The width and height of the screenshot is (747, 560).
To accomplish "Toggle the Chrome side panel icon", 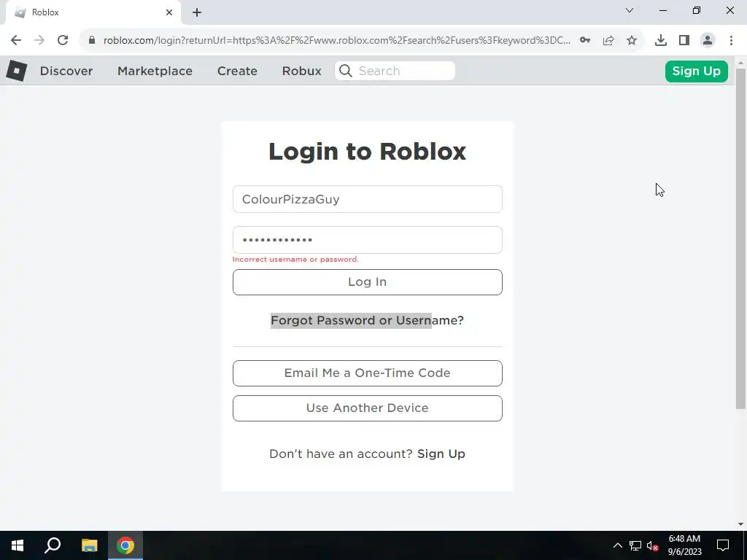I will tap(684, 41).
